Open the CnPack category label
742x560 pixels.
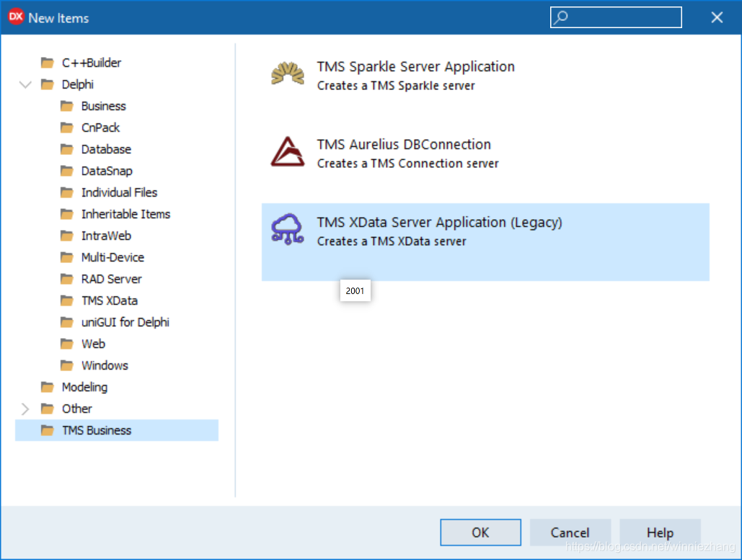pos(100,128)
